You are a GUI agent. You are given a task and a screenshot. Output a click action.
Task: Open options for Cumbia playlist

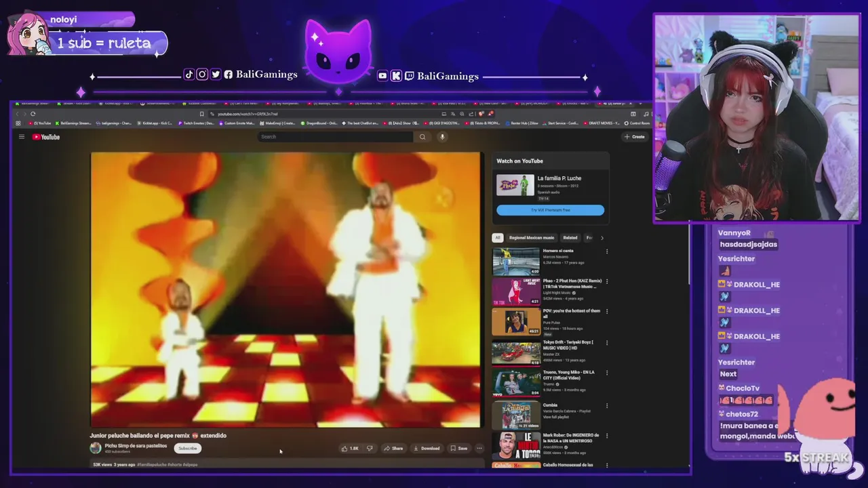(607, 405)
